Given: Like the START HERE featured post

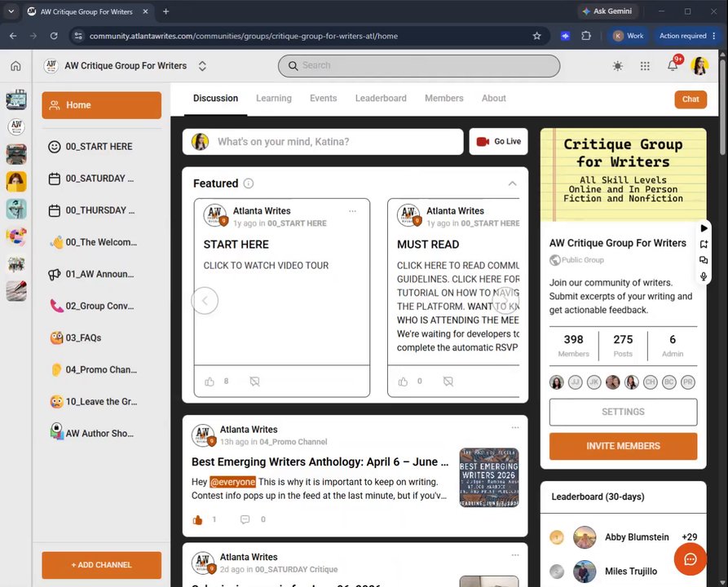Looking at the screenshot, I should click(210, 382).
